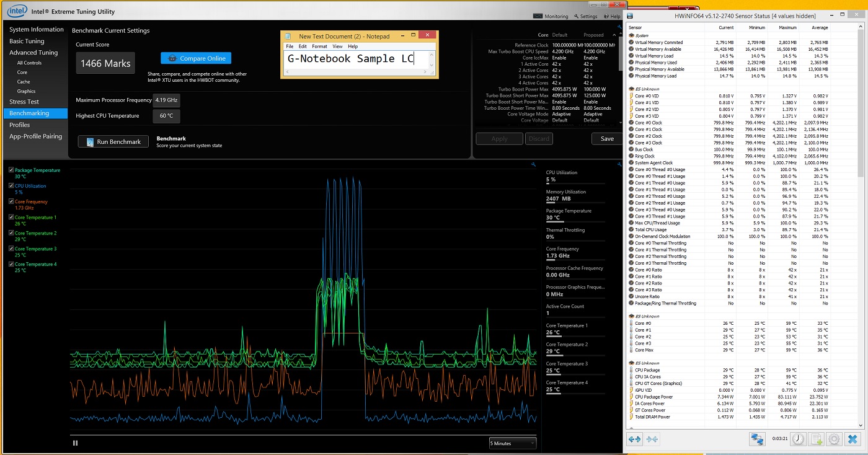Click HWiNFO log file add icon
Screen dimensions: 868x455
pos(817,439)
